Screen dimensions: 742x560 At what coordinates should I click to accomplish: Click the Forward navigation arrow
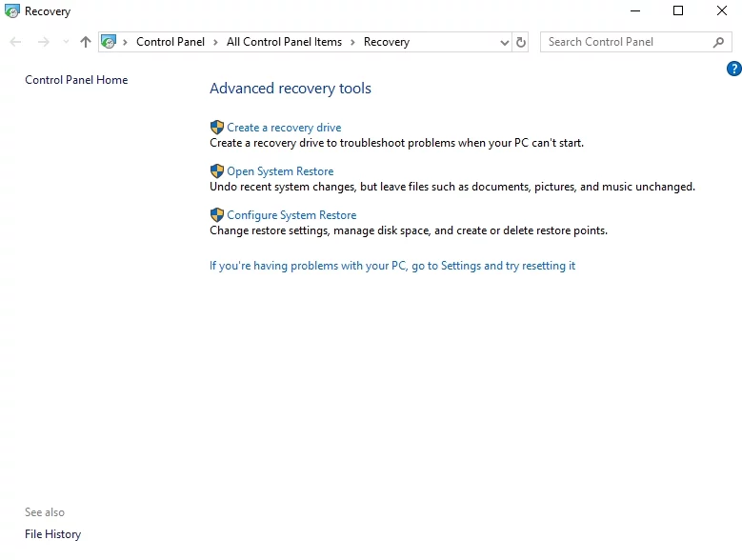pos(43,42)
